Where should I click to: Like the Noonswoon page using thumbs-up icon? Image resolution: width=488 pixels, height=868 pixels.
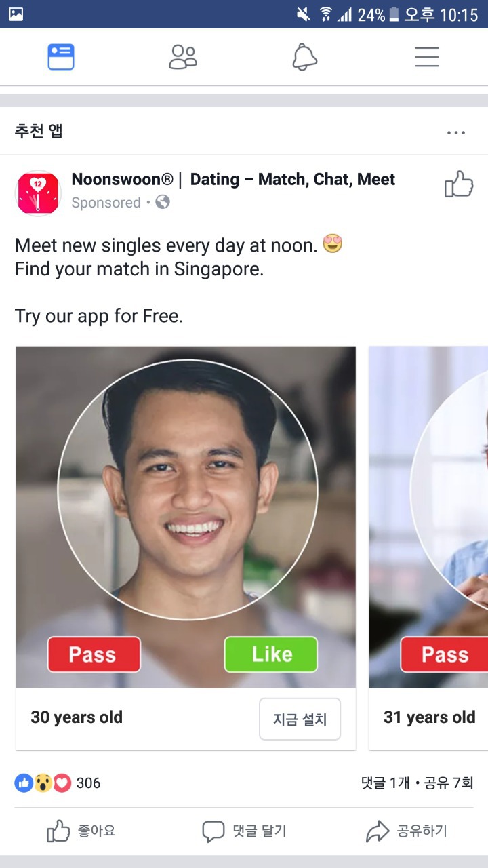pos(459,184)
